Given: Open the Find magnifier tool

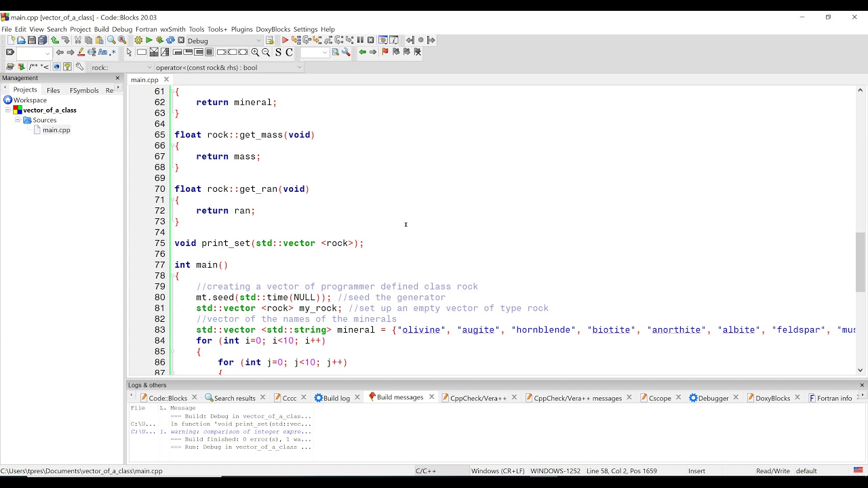Looking at the screenshot, I should (x=111, y=40).
